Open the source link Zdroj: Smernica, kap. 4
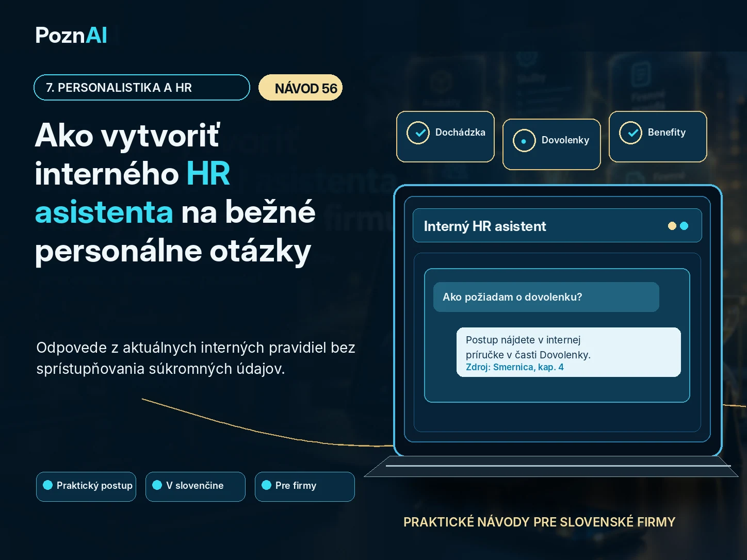 514,367
